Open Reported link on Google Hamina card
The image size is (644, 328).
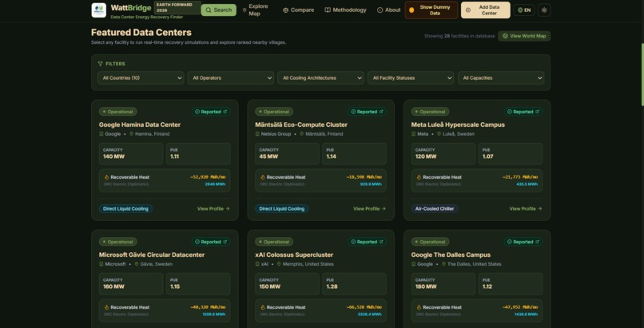(211, 112)
